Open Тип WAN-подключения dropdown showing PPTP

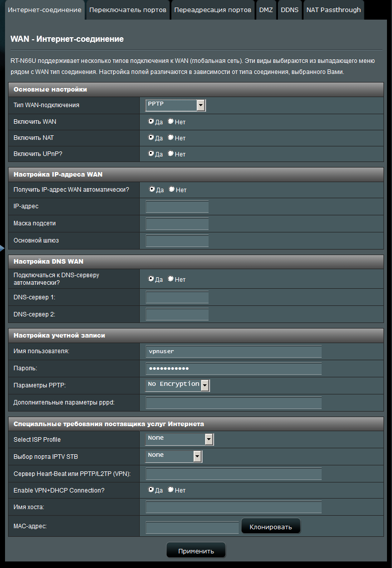tap(175, 105)
